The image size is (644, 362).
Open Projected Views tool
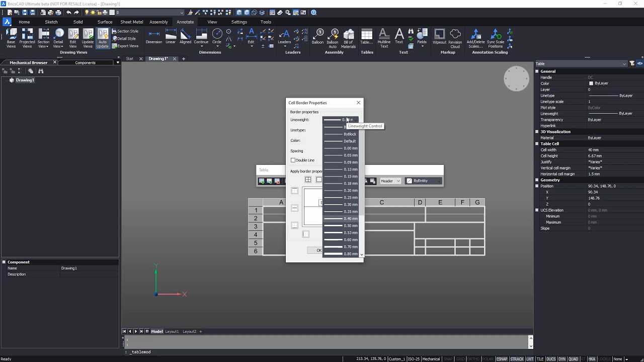[x=27, y=38]
